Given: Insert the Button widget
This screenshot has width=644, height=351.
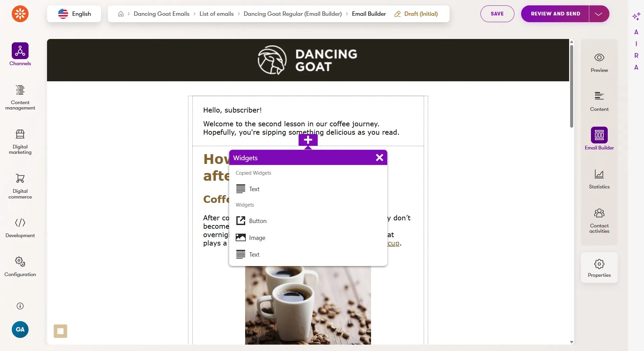Looking at the screenshot, I should (308, 221).
